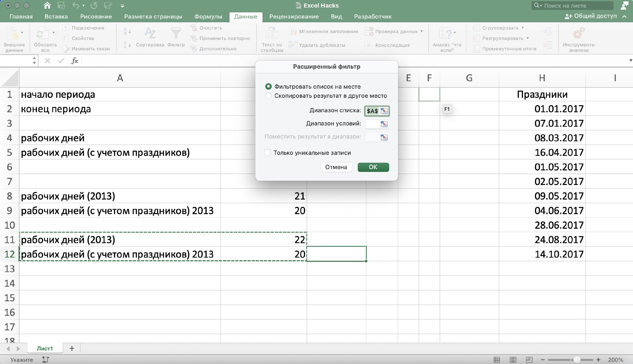This screenshot has height=364, width=633.
Task: Click the zoom slider handle
Action: click(x=577, y=360)
